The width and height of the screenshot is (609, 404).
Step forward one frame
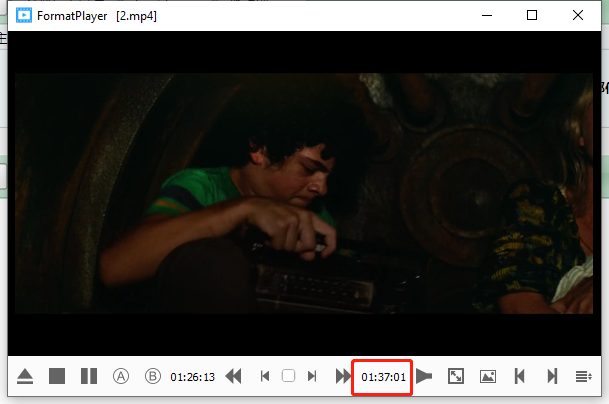coord(312,376)
